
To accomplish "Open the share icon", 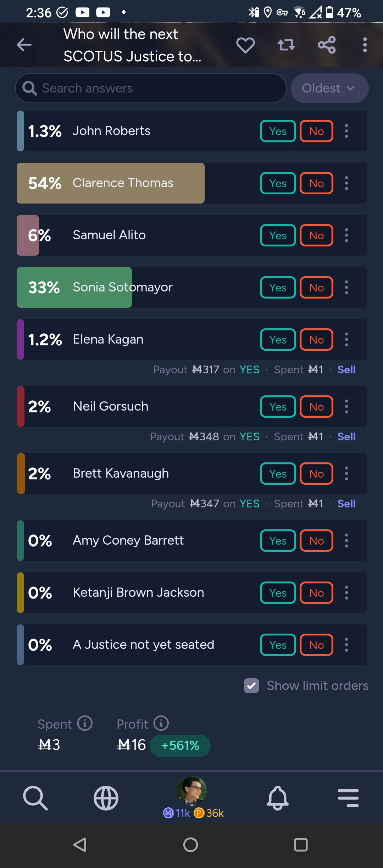I will [x=327, y=45].
